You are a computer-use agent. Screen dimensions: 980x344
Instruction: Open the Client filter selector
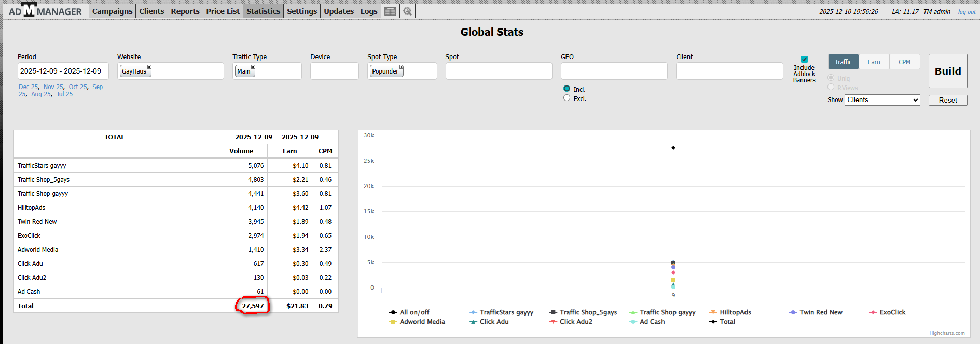(x=729, y=71)
